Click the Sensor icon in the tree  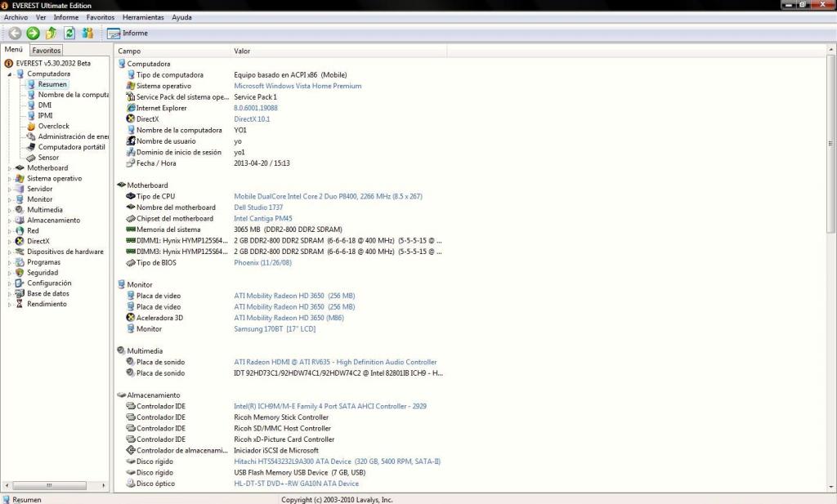pos(31,158)
